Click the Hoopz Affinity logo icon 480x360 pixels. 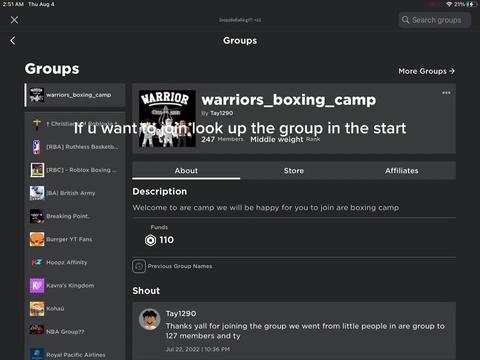coord(37,262)
